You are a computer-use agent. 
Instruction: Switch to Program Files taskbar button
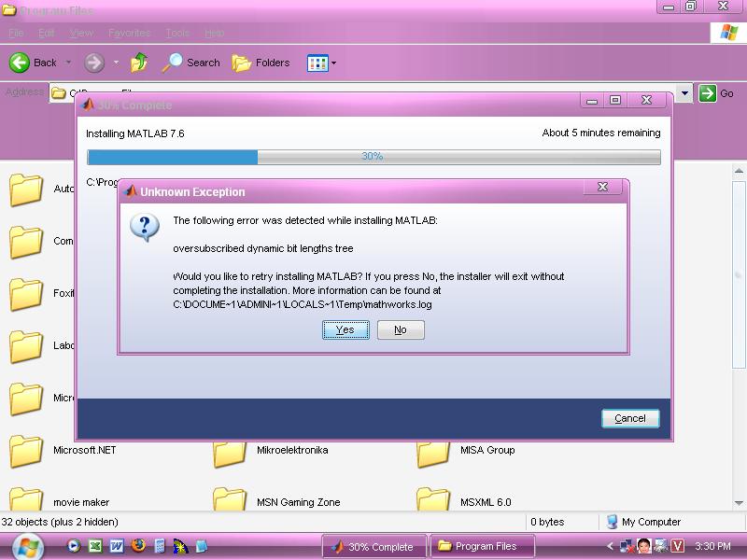click(483, 546)
